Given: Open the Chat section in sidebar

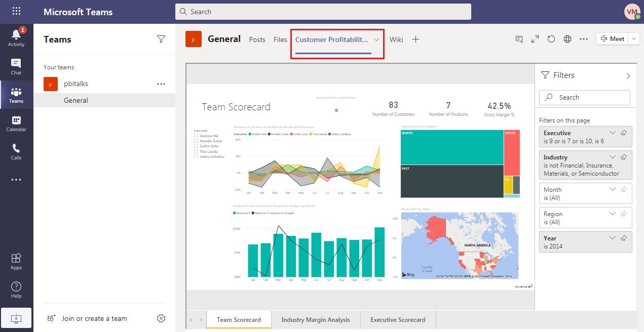Looking at the screenshot, I should tap(16, 66).
